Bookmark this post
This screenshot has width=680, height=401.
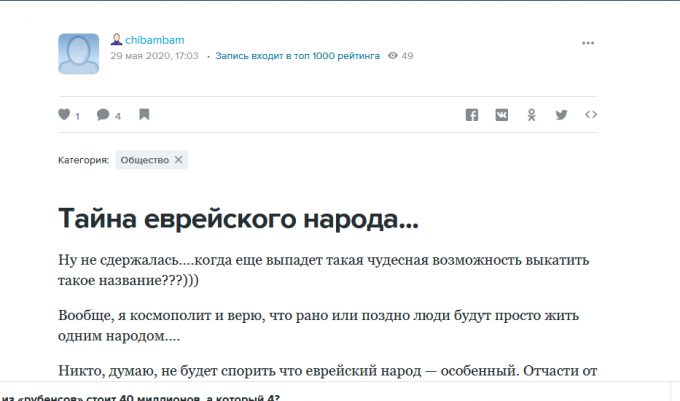[144, 115]
